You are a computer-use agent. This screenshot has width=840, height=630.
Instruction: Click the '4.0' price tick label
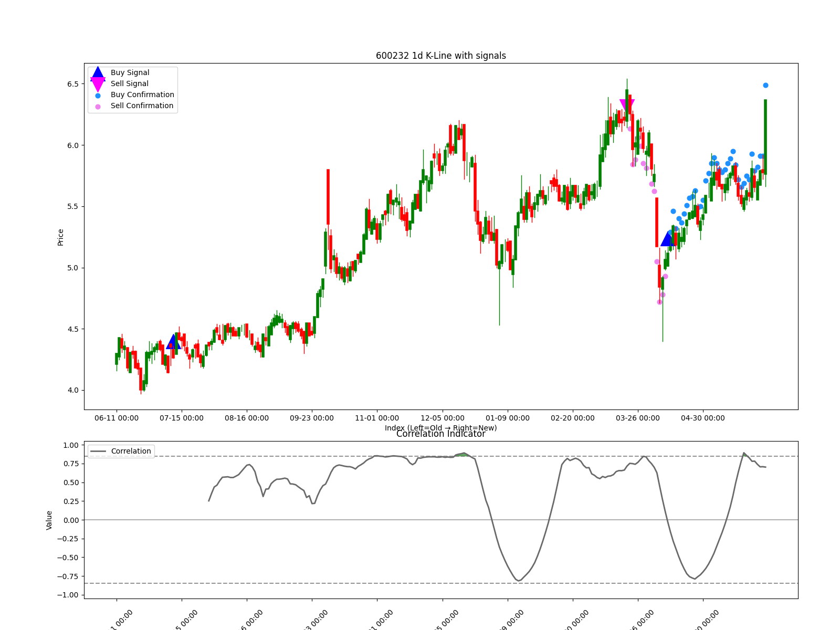point(73,391)
